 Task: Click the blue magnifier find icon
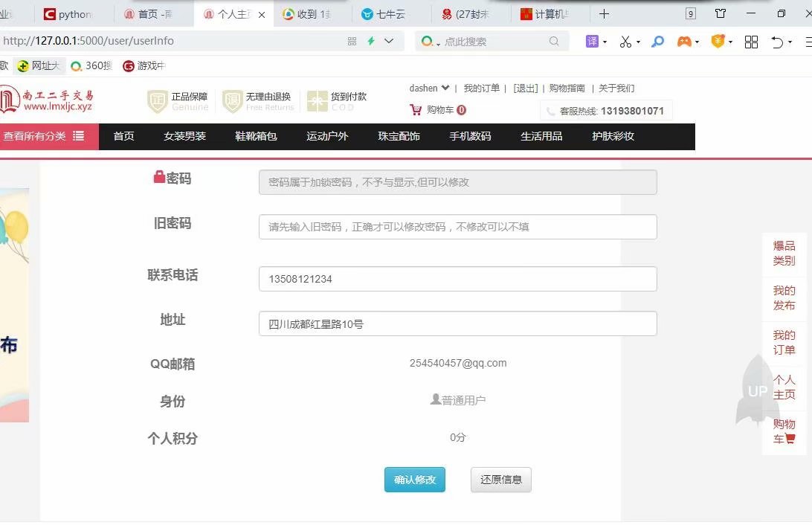pyautogui.click(x=657, y=42)
